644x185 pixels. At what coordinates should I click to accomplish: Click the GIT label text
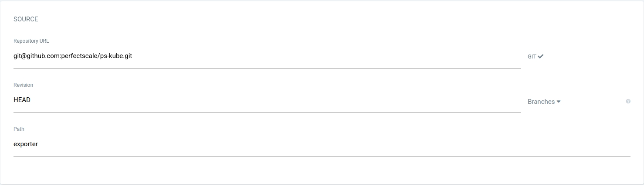[532, 57]
